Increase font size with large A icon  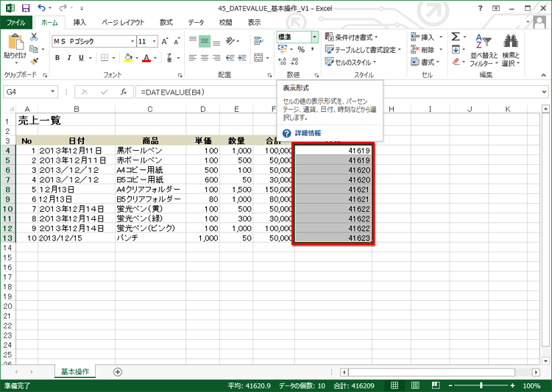[165, 41]
